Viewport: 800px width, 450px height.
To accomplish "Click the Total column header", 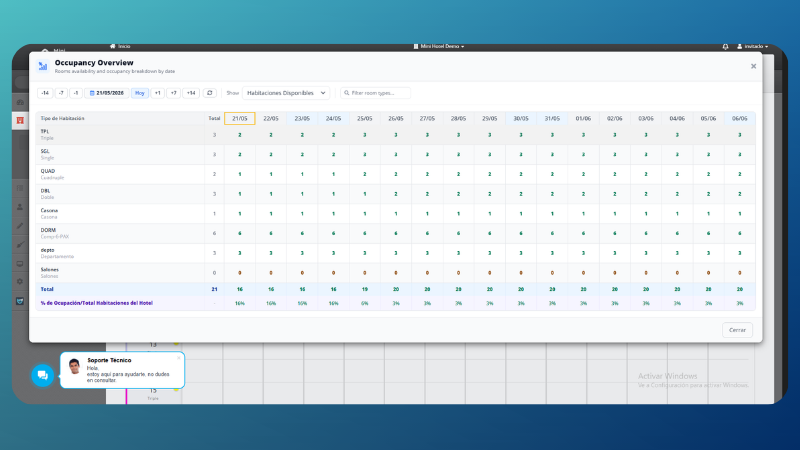I will tap(214, 118).
